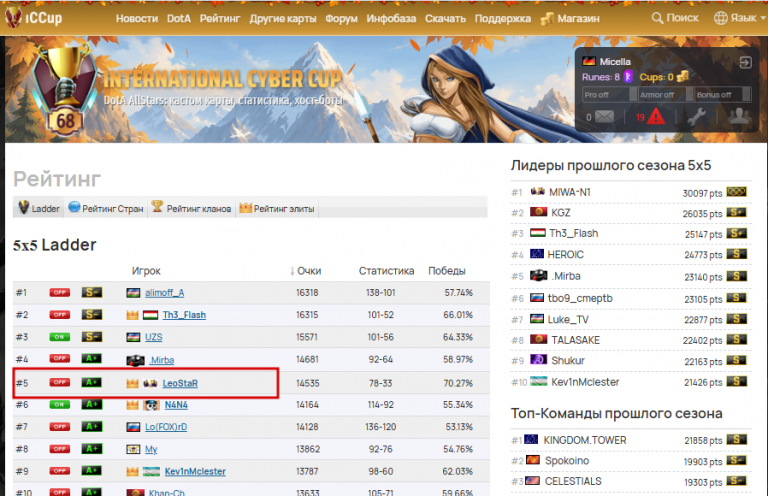This screenshot has width=768, height=496.
Task: Open the Другие карты menu
Action: 283,19
